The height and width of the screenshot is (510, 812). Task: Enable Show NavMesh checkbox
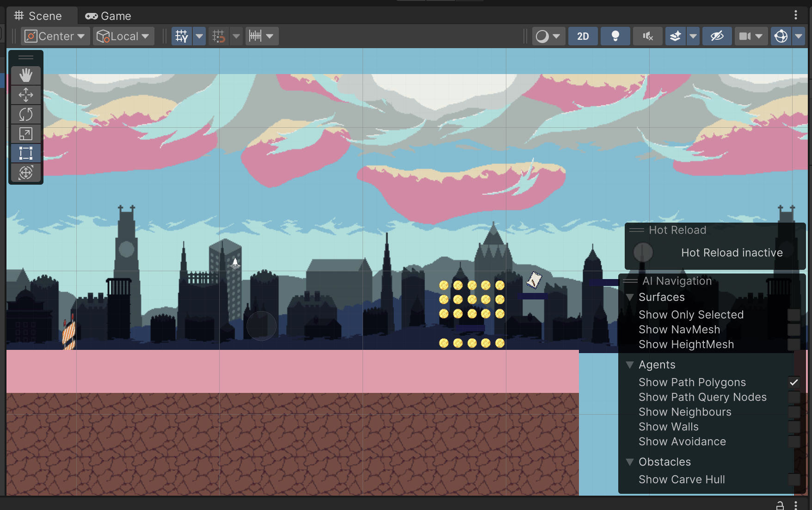pyautogui.click(x=794, y=330)
